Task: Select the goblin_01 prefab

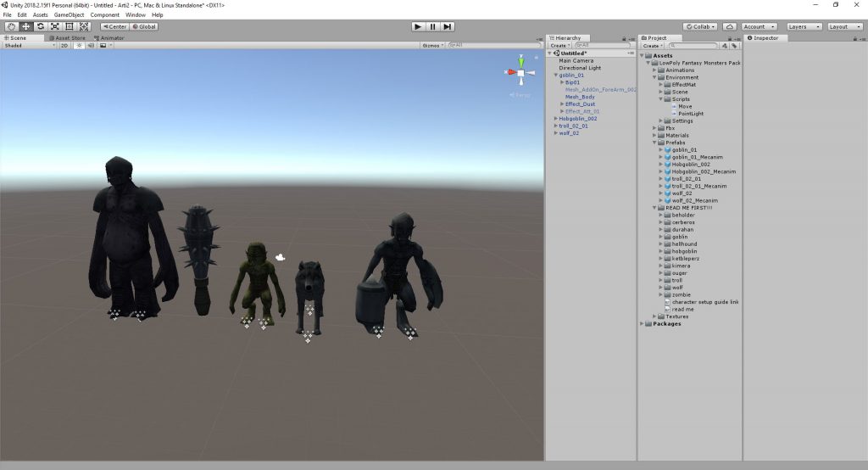Action: (x=684, y=149)
